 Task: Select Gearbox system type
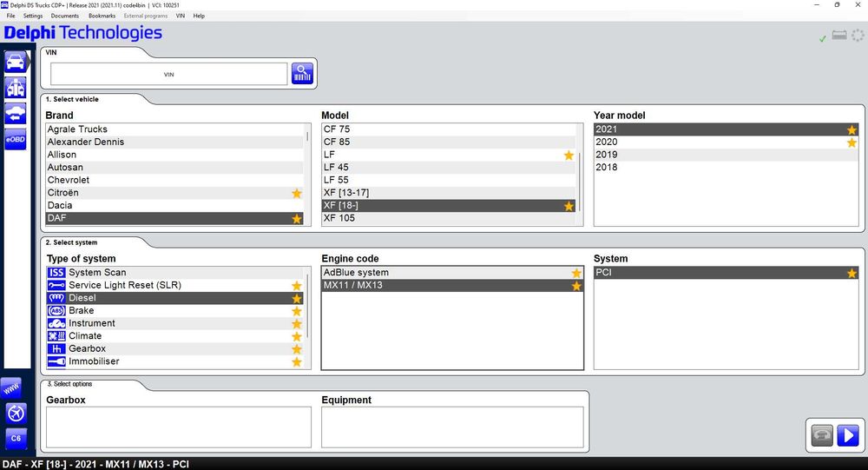pyautogui.click(x=175, y=348)
